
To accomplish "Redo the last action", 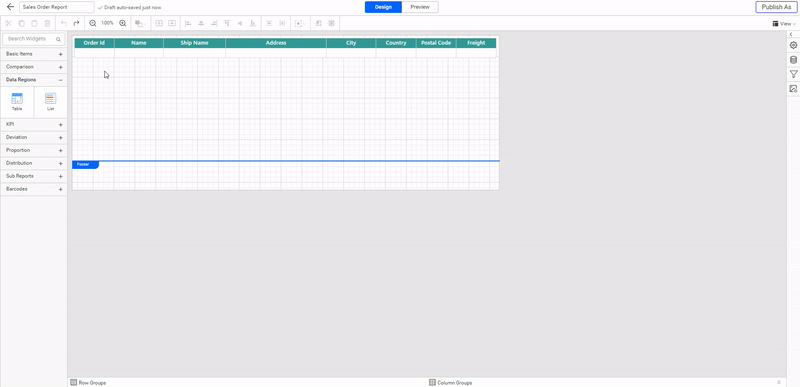I will [x=77, y=23].
